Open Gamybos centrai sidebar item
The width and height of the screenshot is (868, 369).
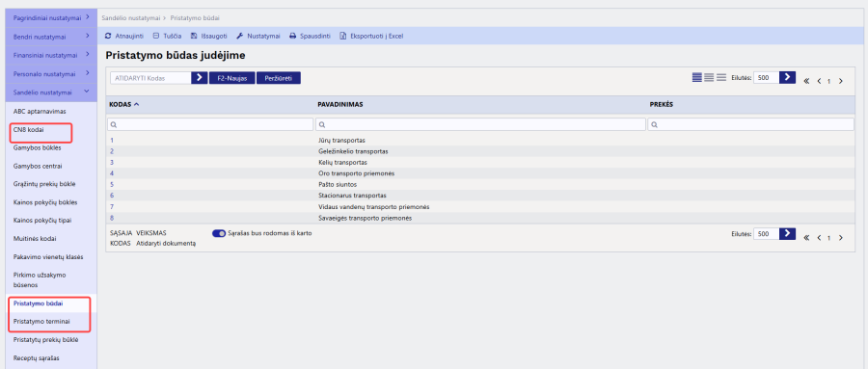(38, 166)
